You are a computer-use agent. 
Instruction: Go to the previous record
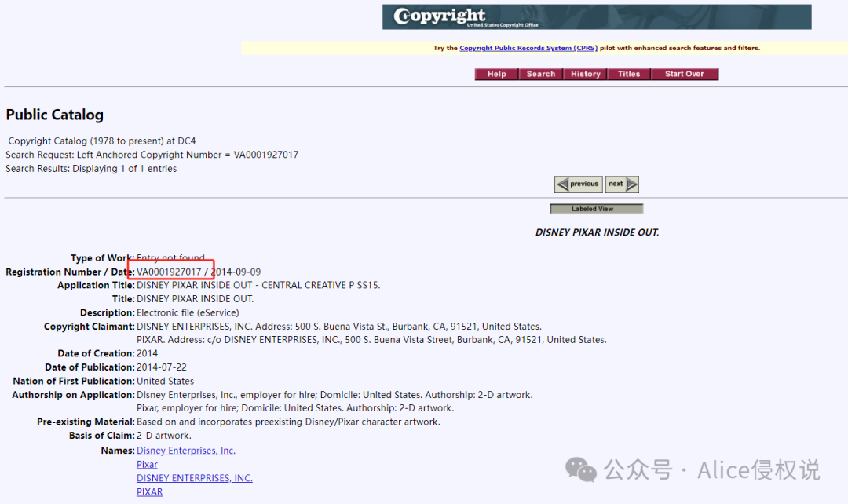578,184
